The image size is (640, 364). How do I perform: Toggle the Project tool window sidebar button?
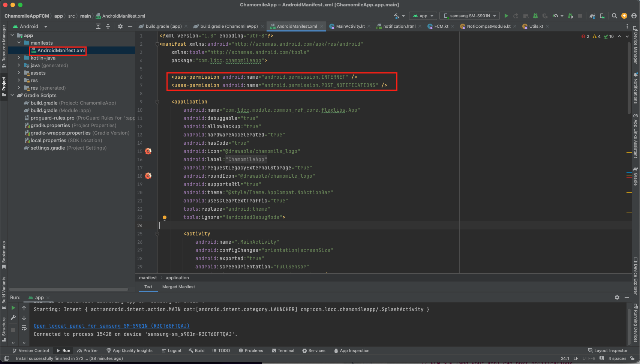tap(4, 86)
